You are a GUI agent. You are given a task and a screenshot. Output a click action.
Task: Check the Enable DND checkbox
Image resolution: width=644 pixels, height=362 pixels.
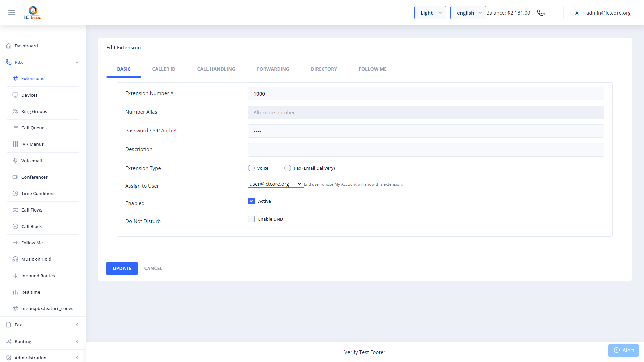(251, 219)
